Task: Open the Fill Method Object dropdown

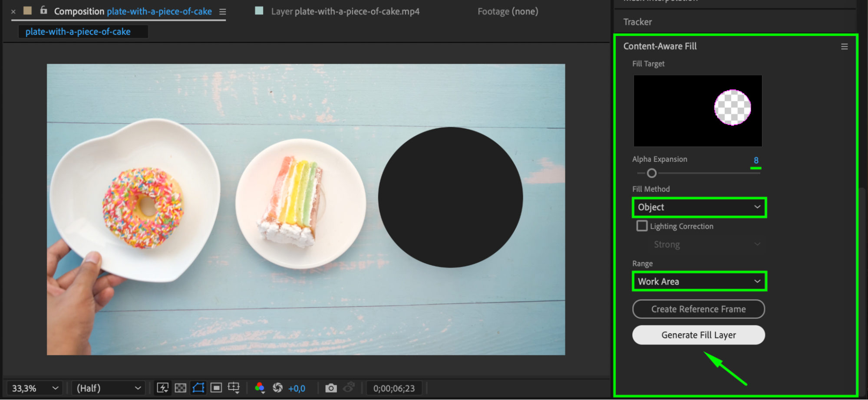Action: click(x=699, y=207)
